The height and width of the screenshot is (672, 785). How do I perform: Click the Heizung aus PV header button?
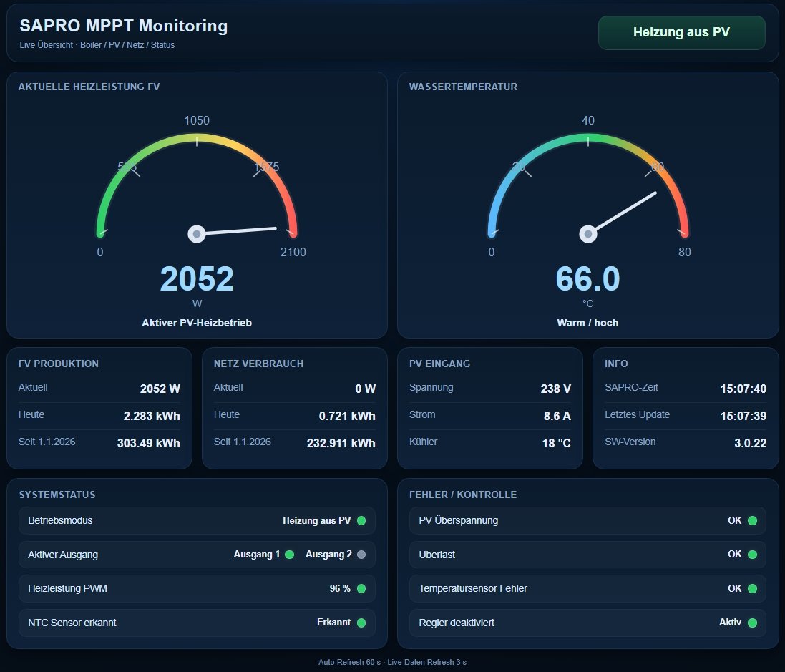click(681, 32)
